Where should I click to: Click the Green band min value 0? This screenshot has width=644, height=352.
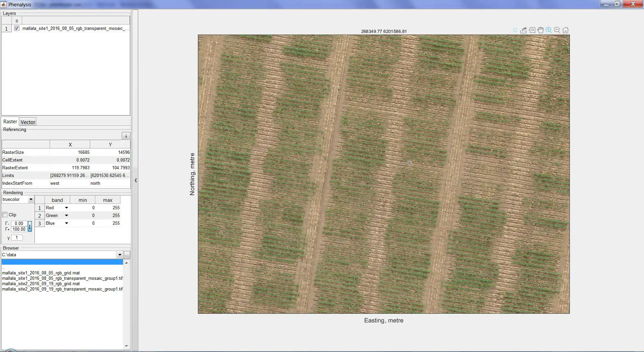83,216
